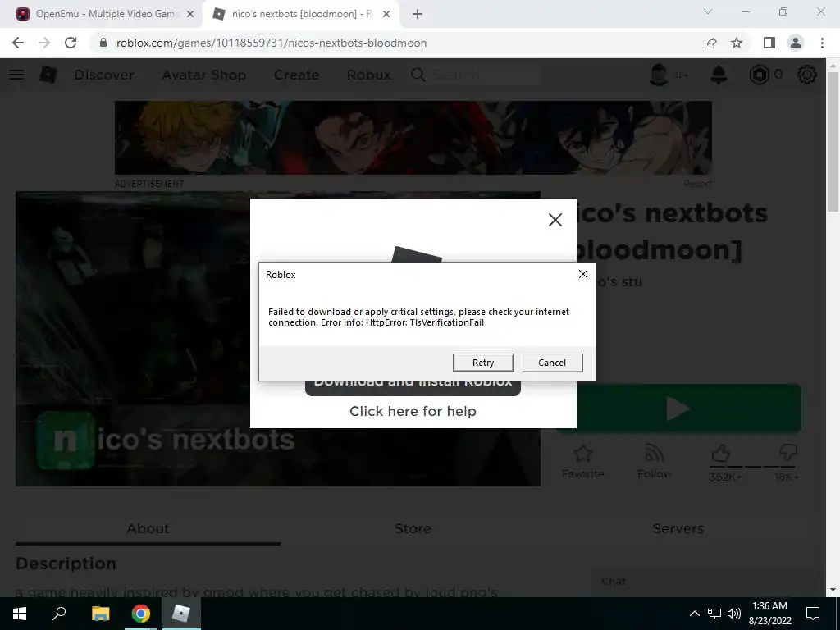The width and height of the screenshot is (840, 630).
Task: Go forward using the browser forward arrow
Action: point(44,43)
